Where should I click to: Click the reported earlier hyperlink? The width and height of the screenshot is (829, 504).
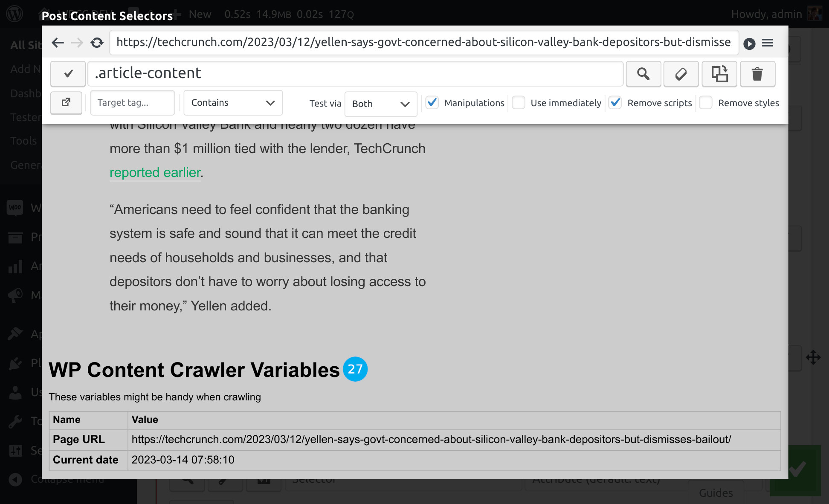point(155,172)
